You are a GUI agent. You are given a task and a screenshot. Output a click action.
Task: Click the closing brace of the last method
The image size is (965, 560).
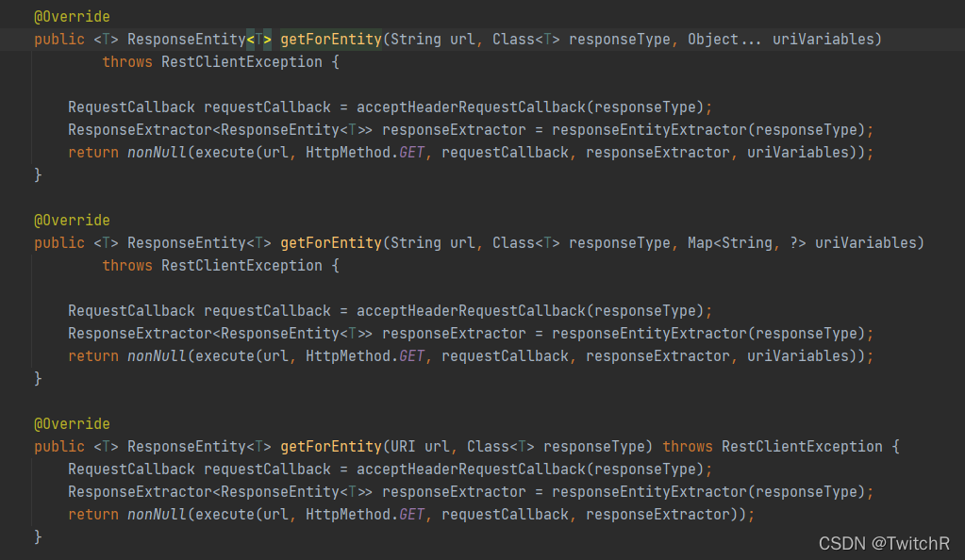coord(38,535)
